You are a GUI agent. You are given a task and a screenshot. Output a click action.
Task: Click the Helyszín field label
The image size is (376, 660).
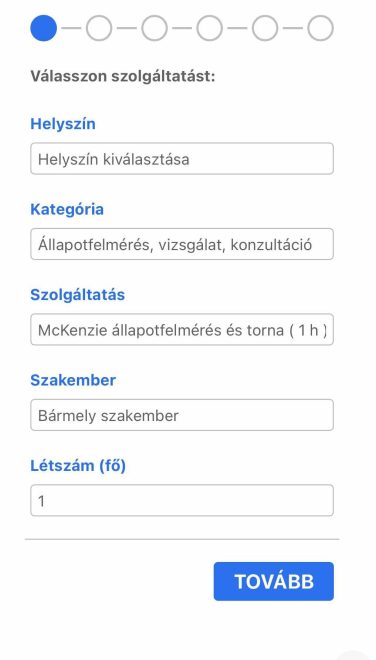[63, 124]
